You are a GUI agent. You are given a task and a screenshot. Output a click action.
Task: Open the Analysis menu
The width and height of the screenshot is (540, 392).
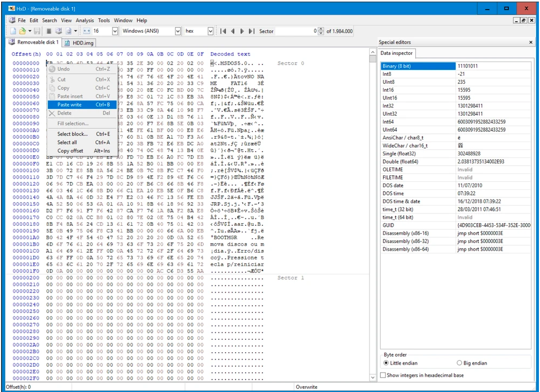pos(84,20)
